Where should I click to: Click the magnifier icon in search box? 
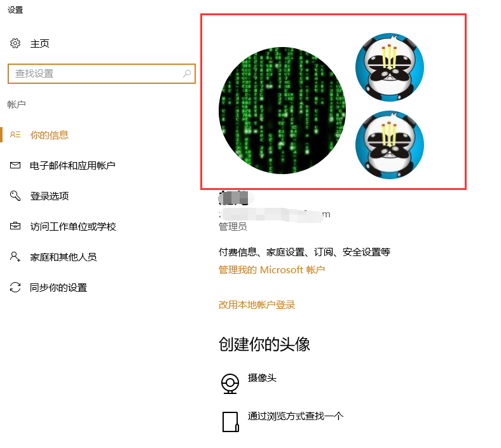pyautogui.click(x=187, y=74)
